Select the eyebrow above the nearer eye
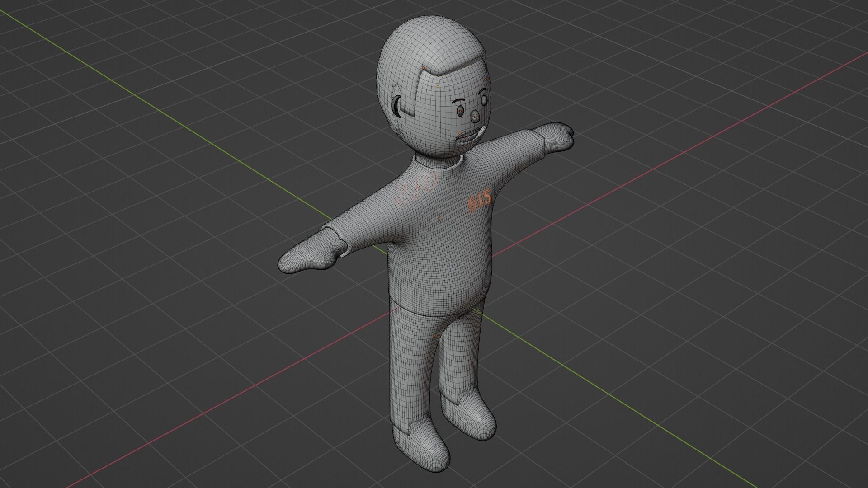868x488 pixels. 458,100
